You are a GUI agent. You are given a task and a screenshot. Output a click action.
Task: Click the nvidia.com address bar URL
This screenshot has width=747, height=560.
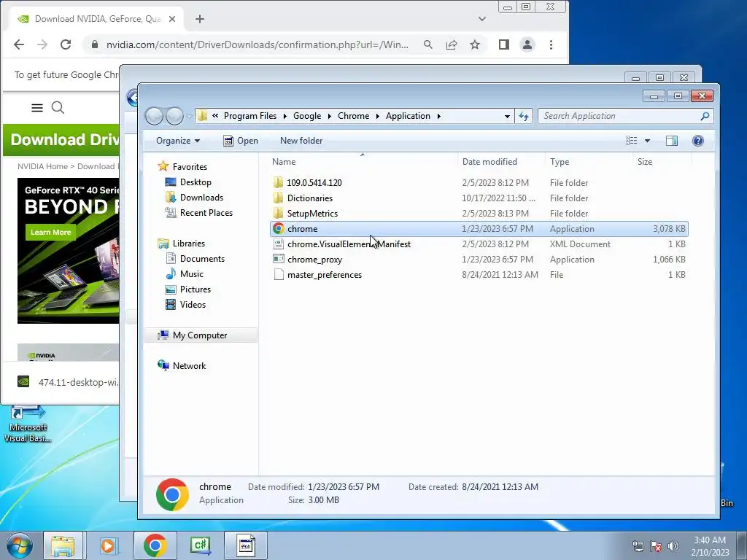tap(258, 44)
